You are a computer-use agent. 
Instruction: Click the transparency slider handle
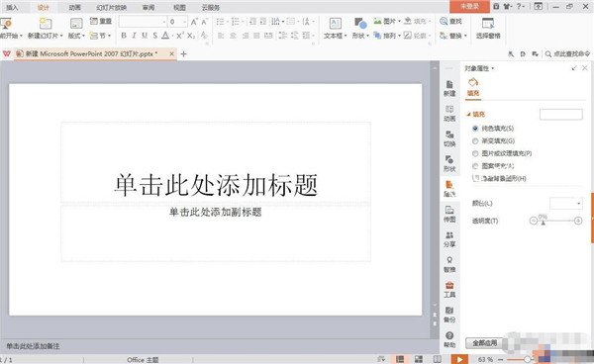point(543,223)
